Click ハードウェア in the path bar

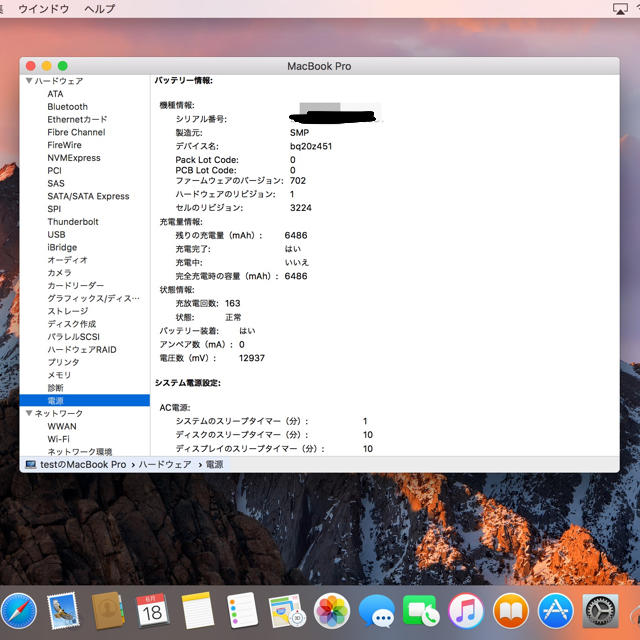[164, 464]
